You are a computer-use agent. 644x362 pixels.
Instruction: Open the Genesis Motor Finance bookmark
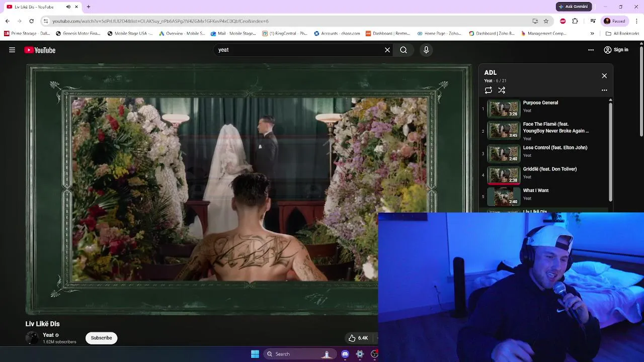(78, 34)
